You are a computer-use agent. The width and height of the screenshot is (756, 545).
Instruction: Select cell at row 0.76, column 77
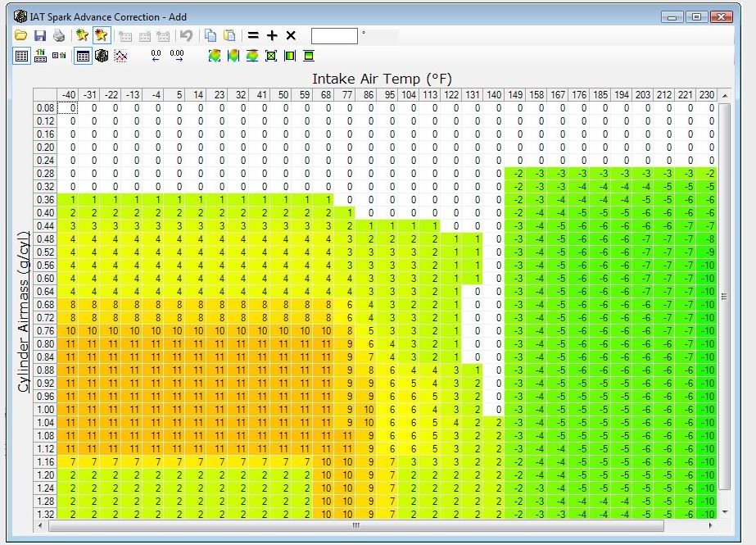pyautogui.click(x=345, y=331)
